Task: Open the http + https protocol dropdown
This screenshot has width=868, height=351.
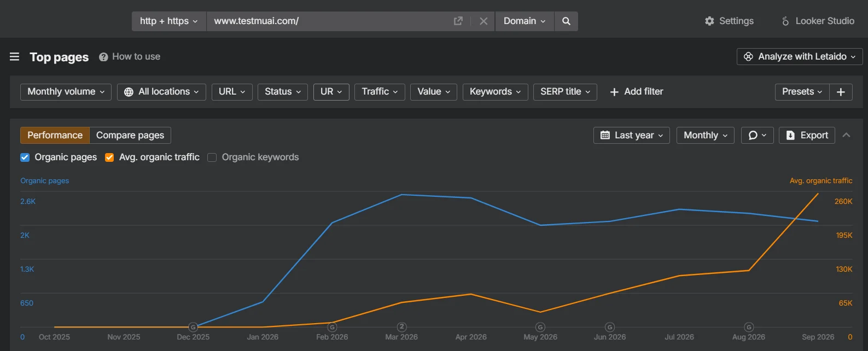Action: 168,21
